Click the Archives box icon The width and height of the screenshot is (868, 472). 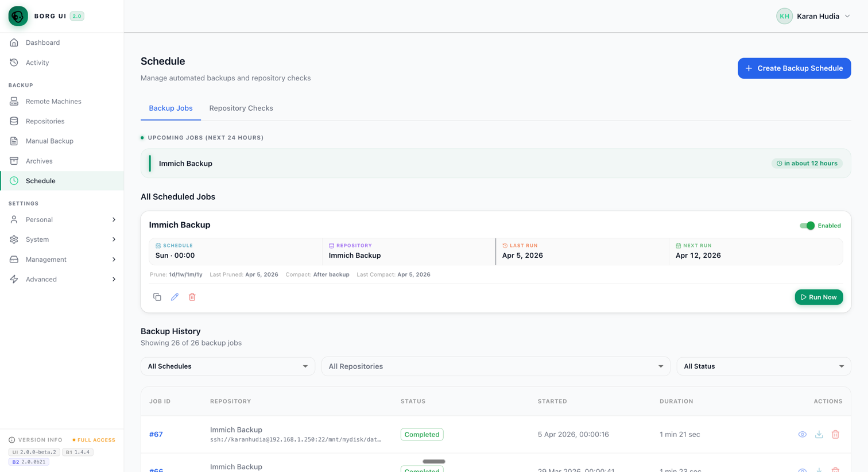[14, 161]
